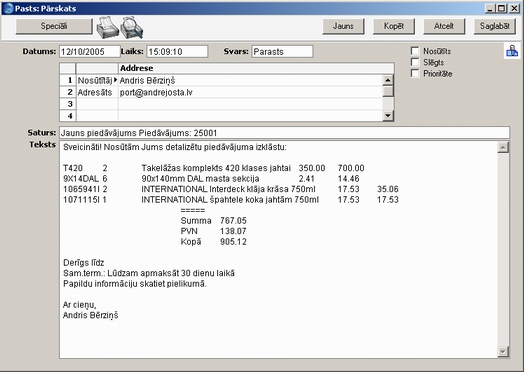Click the Atcelt button

click(x=444, y=26)
